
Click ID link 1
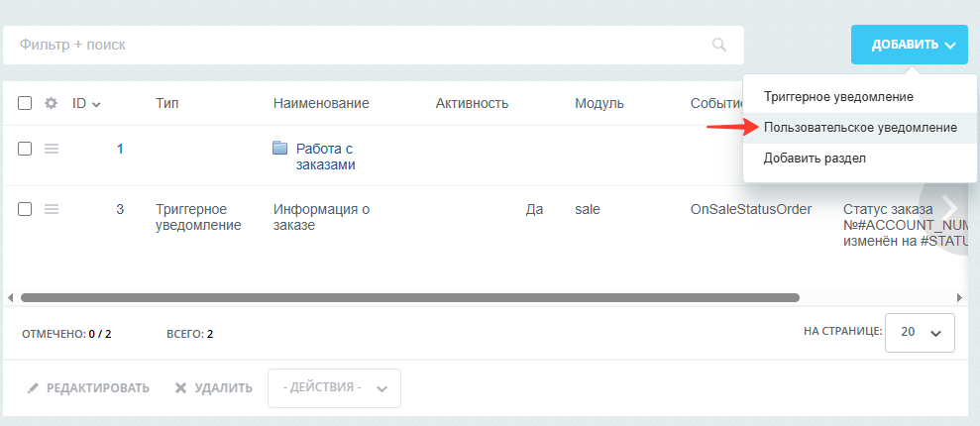tap(120, 149)
